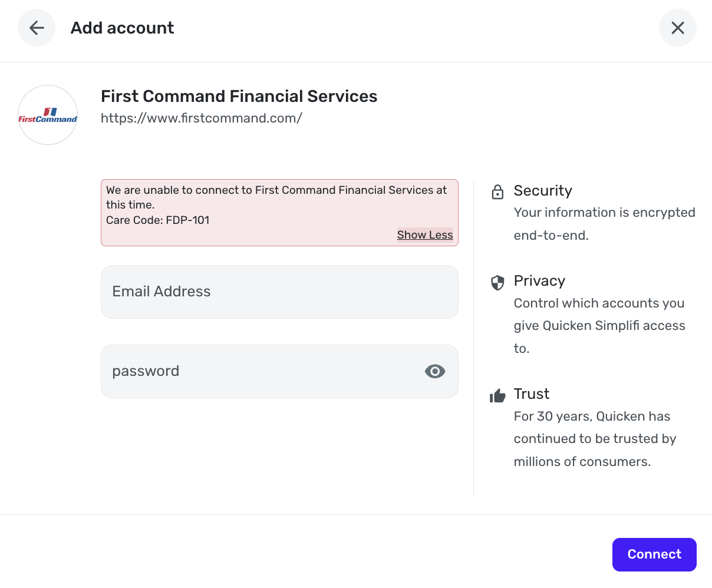Screen dimensions: 712x588
Task: Click the "encrypted end-to-end" description text
Action: point(604,224)
